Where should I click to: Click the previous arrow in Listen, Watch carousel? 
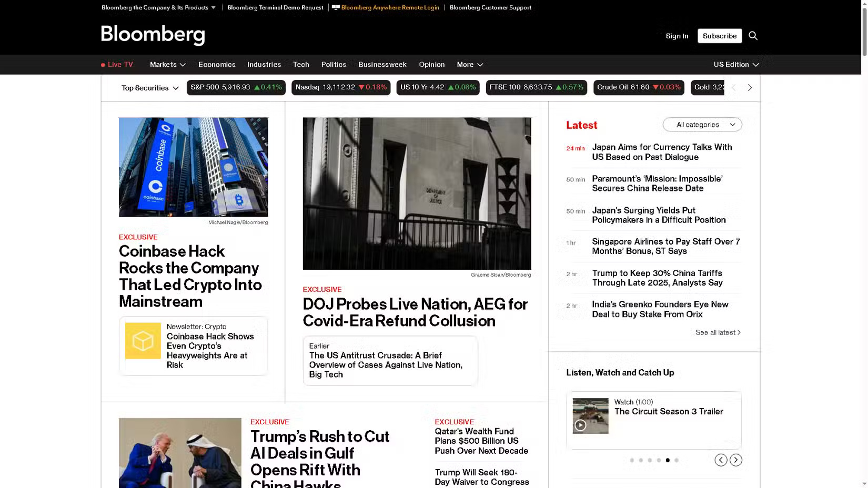click(x=720, y=460)
